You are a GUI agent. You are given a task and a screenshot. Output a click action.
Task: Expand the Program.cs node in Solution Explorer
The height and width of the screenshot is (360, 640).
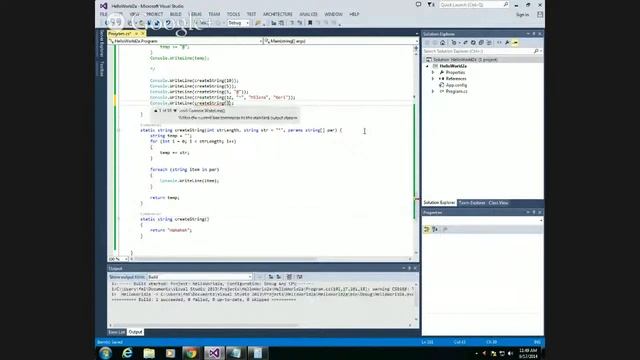(x=433, y=91)
